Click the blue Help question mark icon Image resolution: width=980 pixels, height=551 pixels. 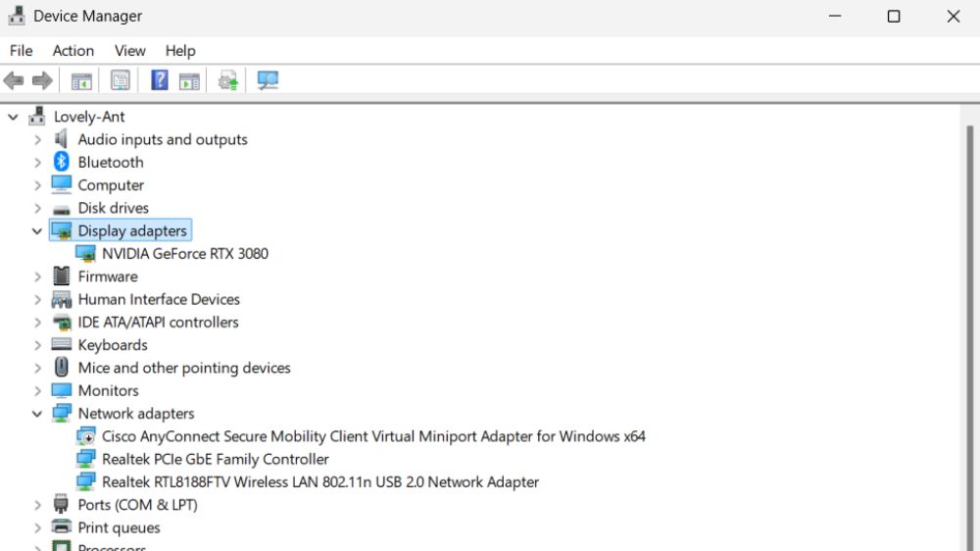pos(160,79)
